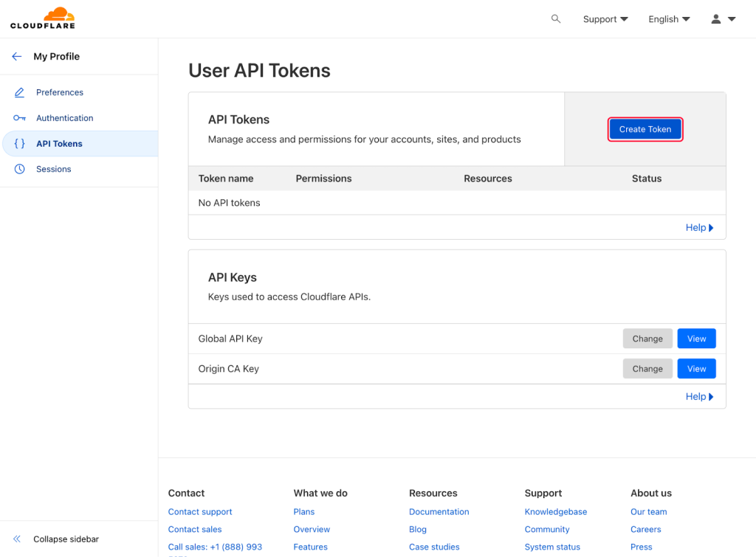Click the Preferences pencil icon
756x557 pixels.
tap(20, 92)
